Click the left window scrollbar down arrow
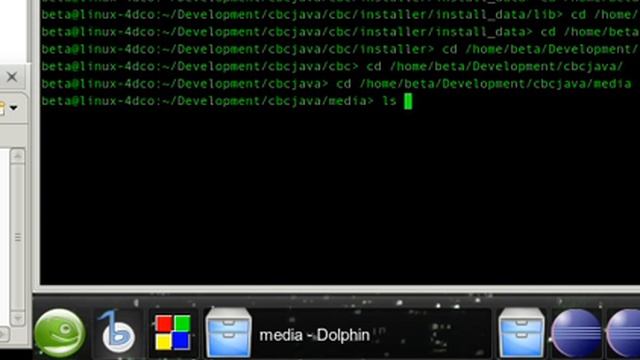The image size is (640, 360). [x=18, y=318]
